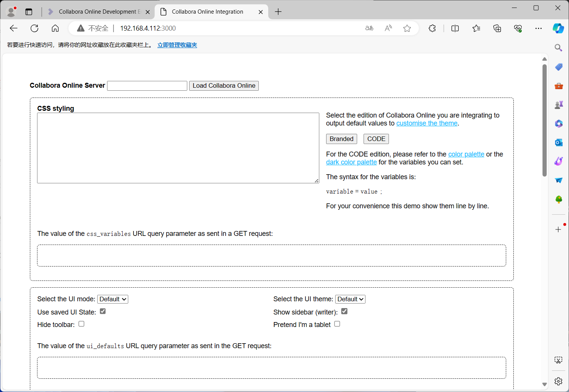Open sidebar search icon

558,48
